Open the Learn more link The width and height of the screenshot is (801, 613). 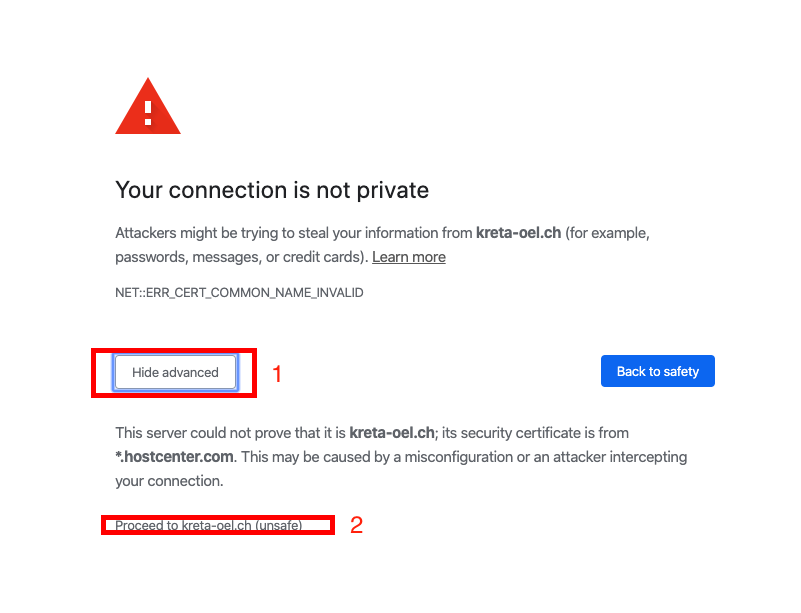[408, 257]
